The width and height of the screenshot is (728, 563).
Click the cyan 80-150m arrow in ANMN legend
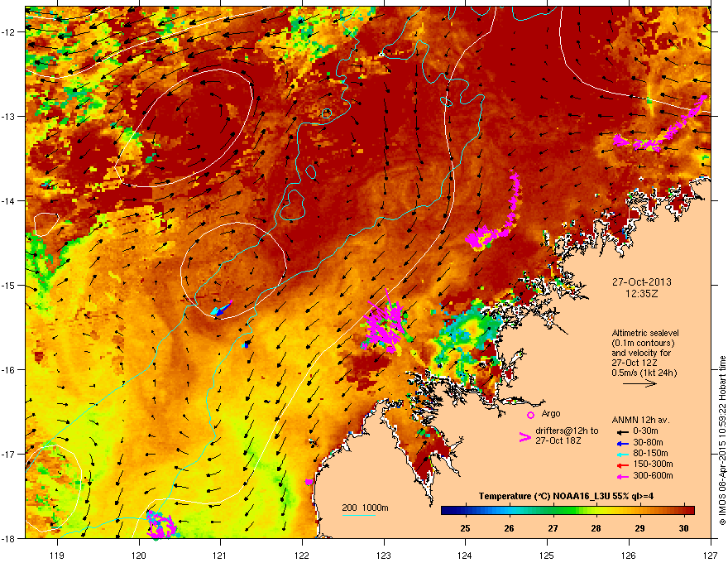[x=622, y=455]
